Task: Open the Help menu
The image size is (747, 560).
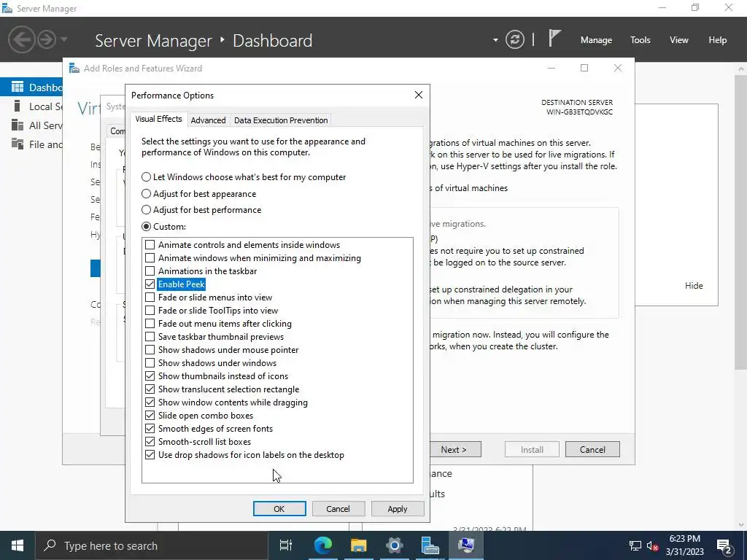Action: 718,40
